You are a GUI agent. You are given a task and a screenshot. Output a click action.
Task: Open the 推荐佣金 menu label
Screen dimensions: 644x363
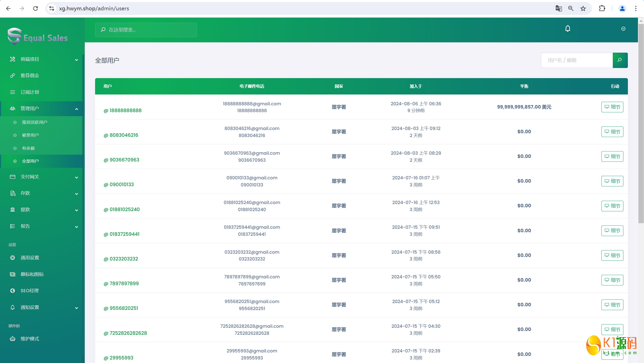tap(30, 76)
